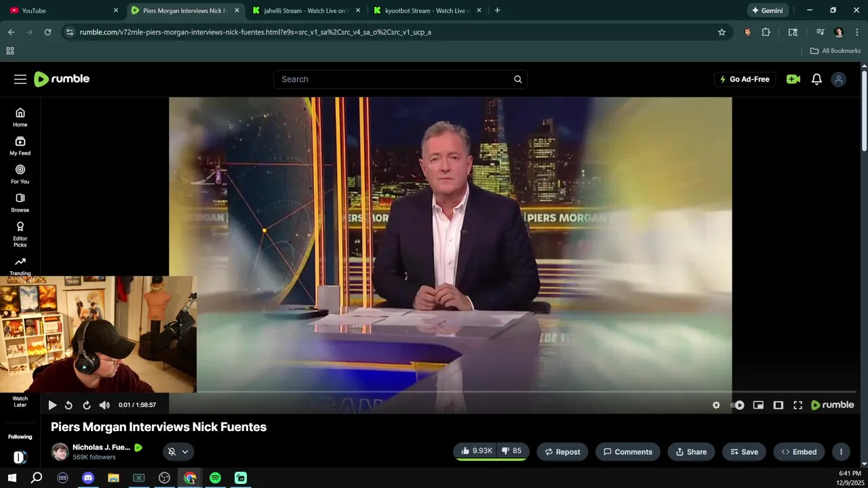This screenshot has width=868, height=488.
Task: Toggle the autoplay switch
Action: tap(737, 405)
